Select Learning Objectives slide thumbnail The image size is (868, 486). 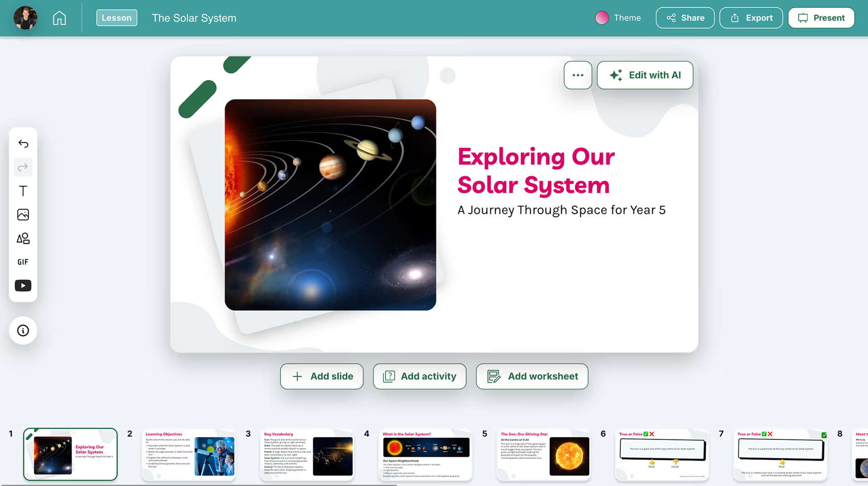(x=189, y=454)
